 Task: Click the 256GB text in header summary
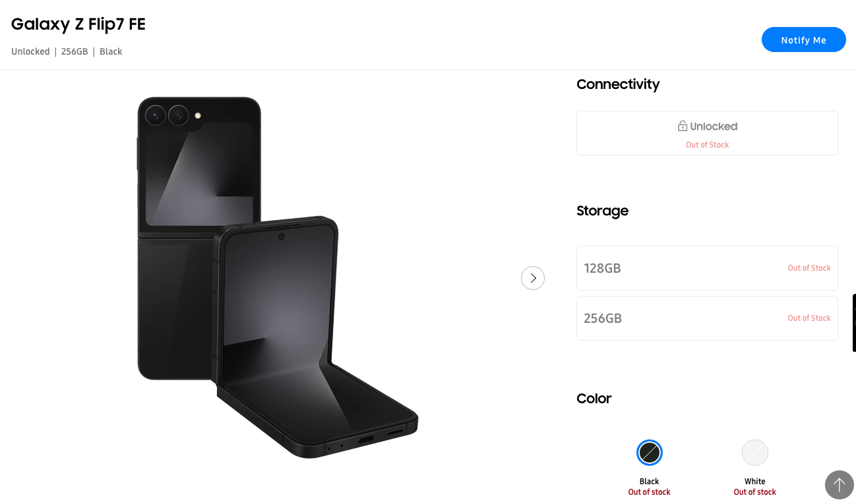click(x=75, y=51)
